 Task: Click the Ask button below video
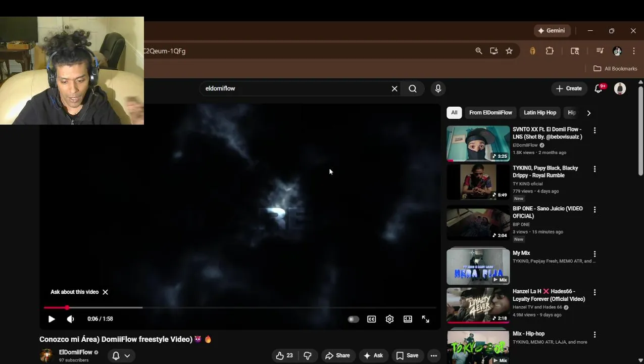coord(373,356)
